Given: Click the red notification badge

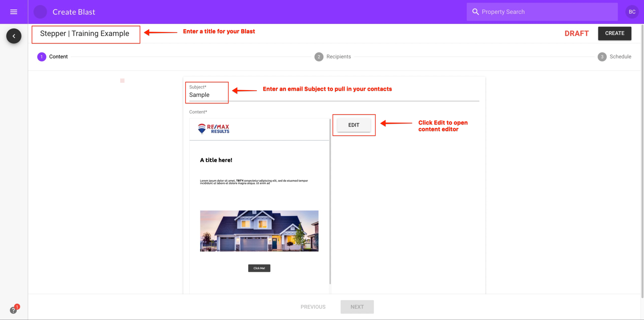Looking at the screenshot, I should click(17, 307).
